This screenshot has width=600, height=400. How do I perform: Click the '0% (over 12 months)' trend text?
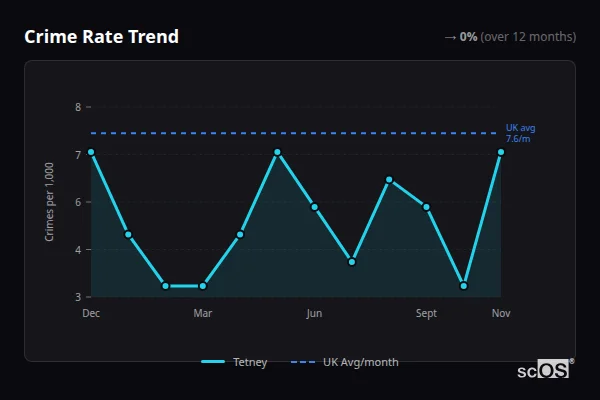(x=518, y=37)
